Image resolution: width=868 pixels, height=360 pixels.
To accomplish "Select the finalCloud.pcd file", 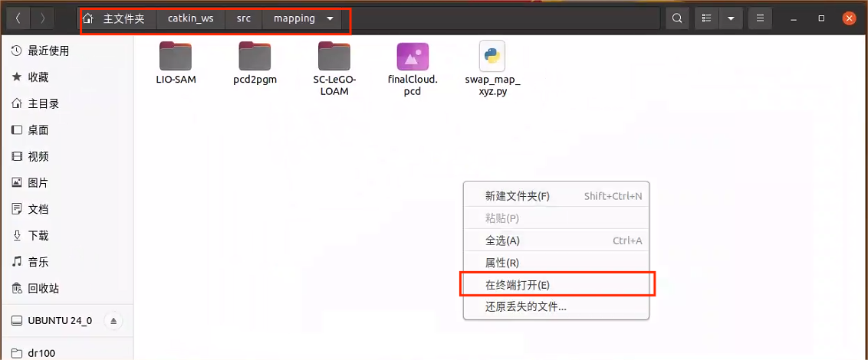I will coord(413,69).
